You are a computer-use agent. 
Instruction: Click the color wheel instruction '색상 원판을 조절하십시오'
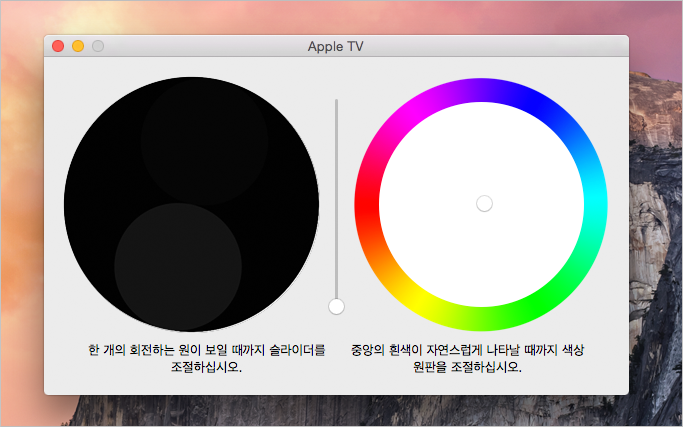pos(467,358)
